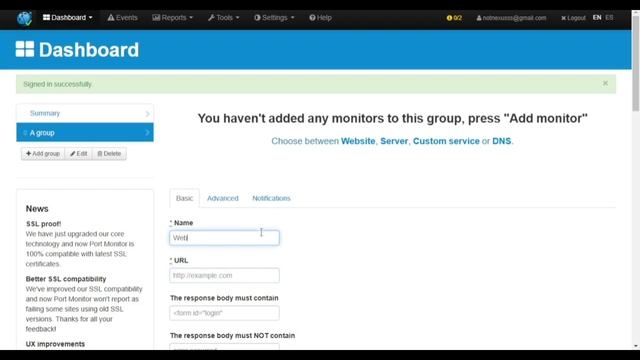Choose the Server monitor type link
Image resolution: width=640 pixels, height=360 pixels.
pyautogui.click(x=394, y=141)
